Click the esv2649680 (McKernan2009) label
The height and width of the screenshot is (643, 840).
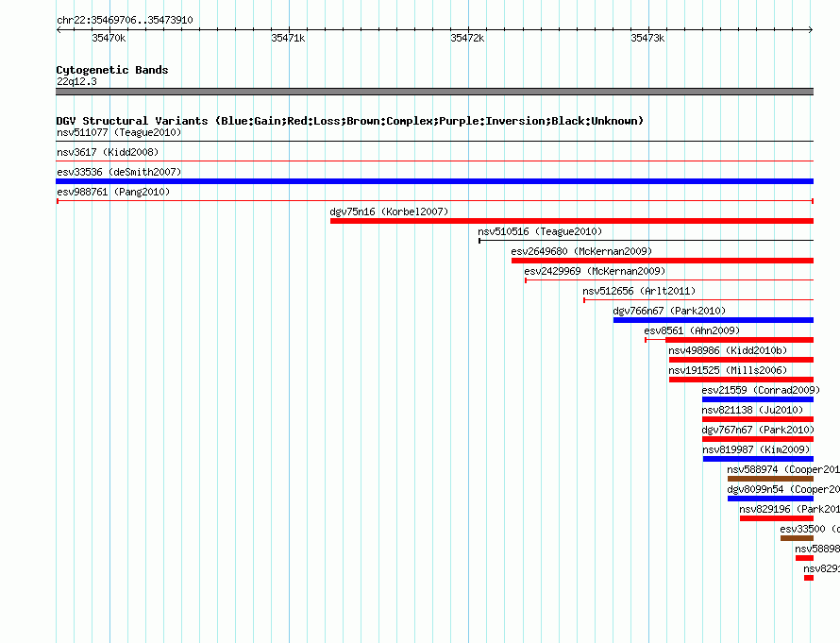[581, 251]
